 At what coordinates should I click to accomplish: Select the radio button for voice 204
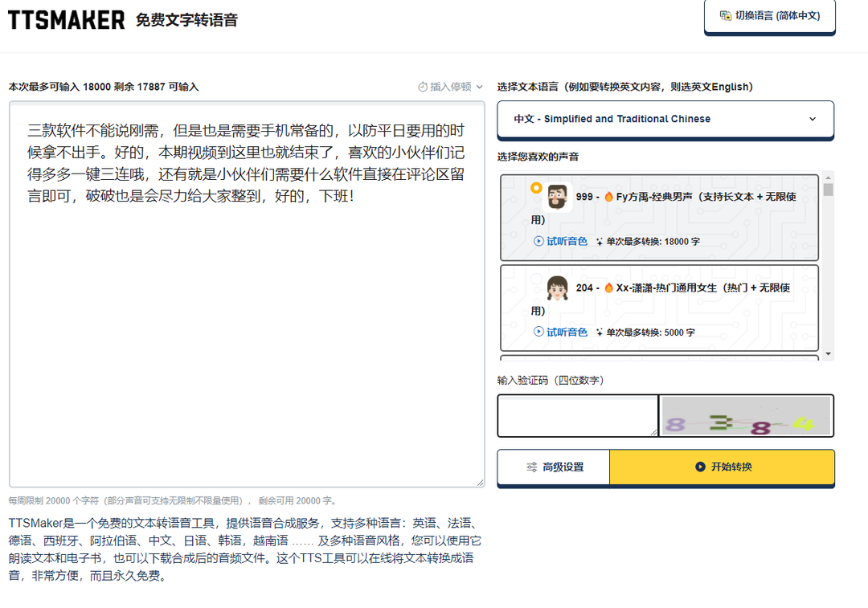[536, 279]
